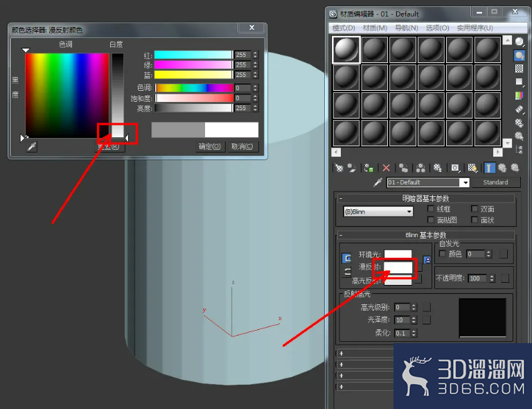Toggle checkered Background icon
Screen dimensions: 532x409
pos(519,69)
